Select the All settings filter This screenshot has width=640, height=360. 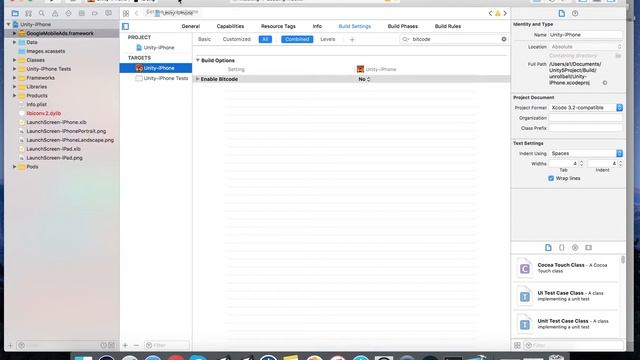pyautogui.click(x=265, y=39)
